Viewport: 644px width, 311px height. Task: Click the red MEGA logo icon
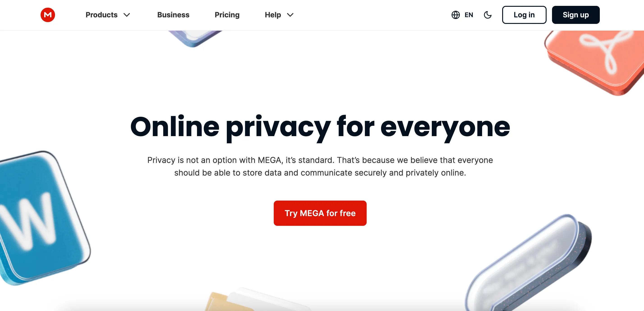click(48, 15)
